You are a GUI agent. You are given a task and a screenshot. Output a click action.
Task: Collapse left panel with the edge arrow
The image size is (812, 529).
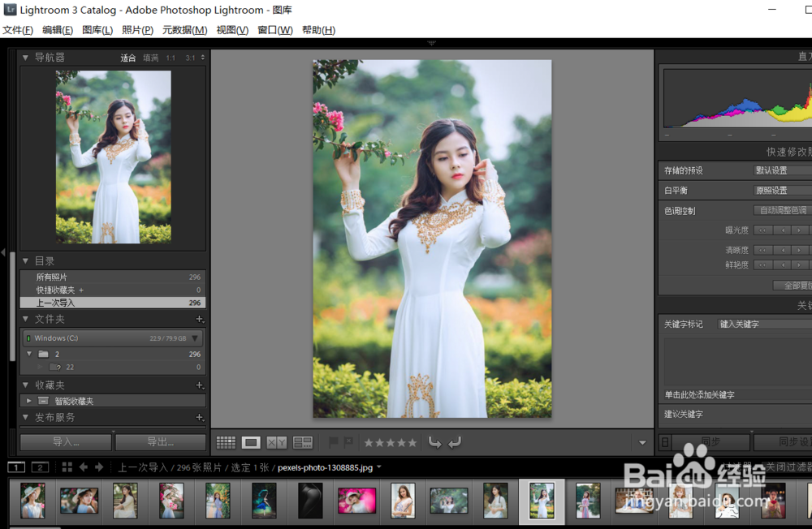[3, 252]
